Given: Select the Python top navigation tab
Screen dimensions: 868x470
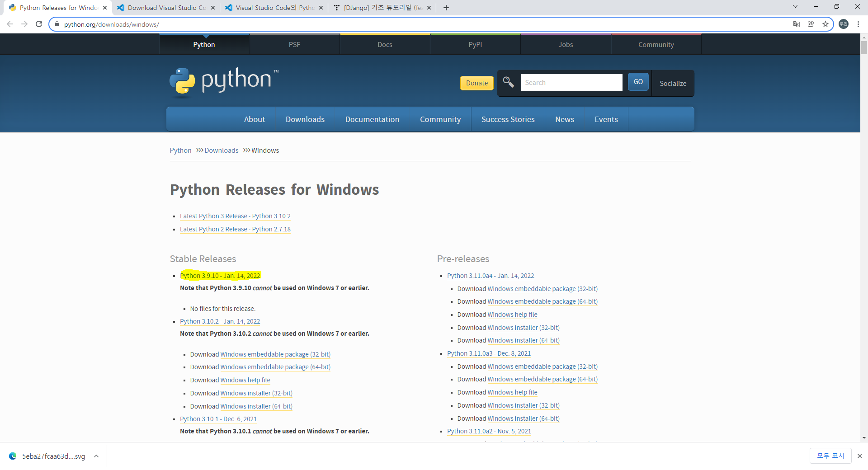Looking at the screenshot, I should [204, 44].
